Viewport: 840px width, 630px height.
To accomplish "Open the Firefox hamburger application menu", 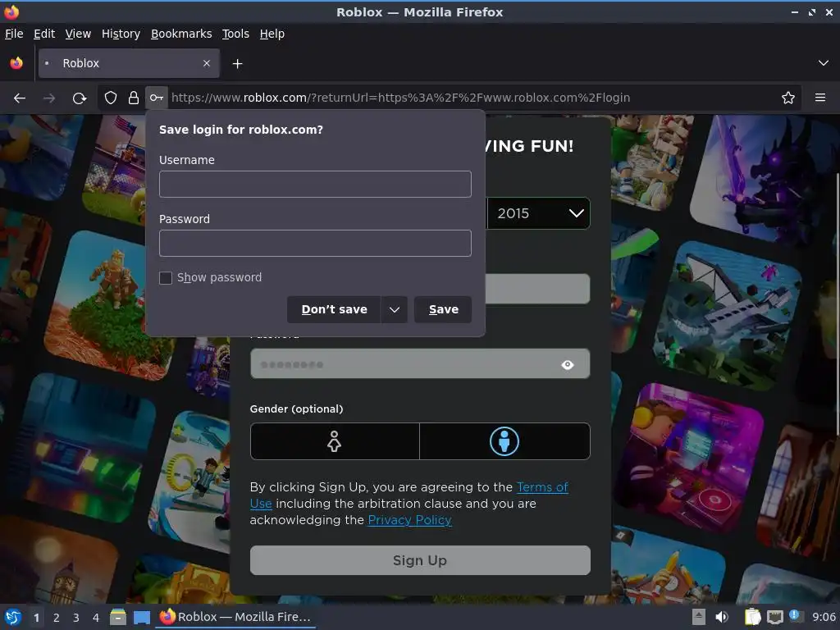I will coord(819,98).
